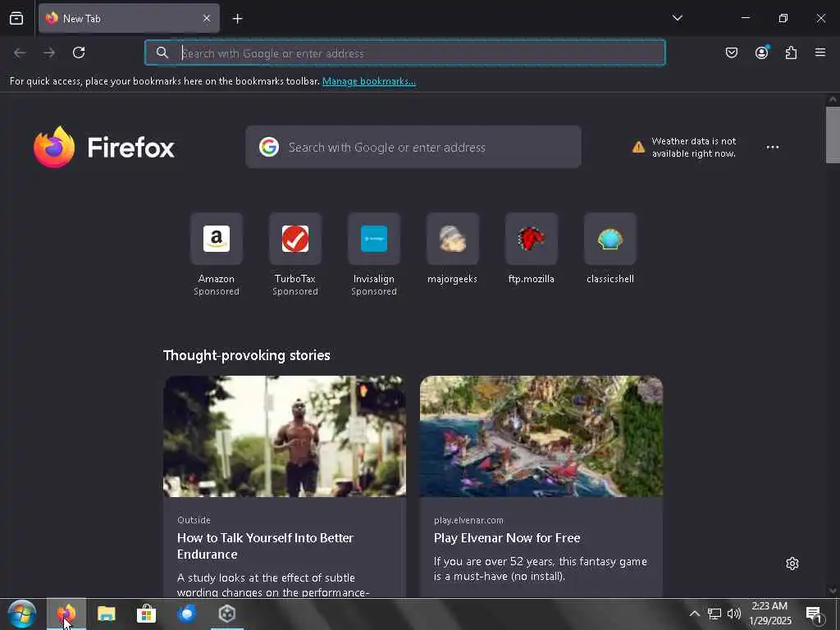Screen dimensions: 840x630
Task: Click the scrollbar up arrow
Action: (833, 99)
